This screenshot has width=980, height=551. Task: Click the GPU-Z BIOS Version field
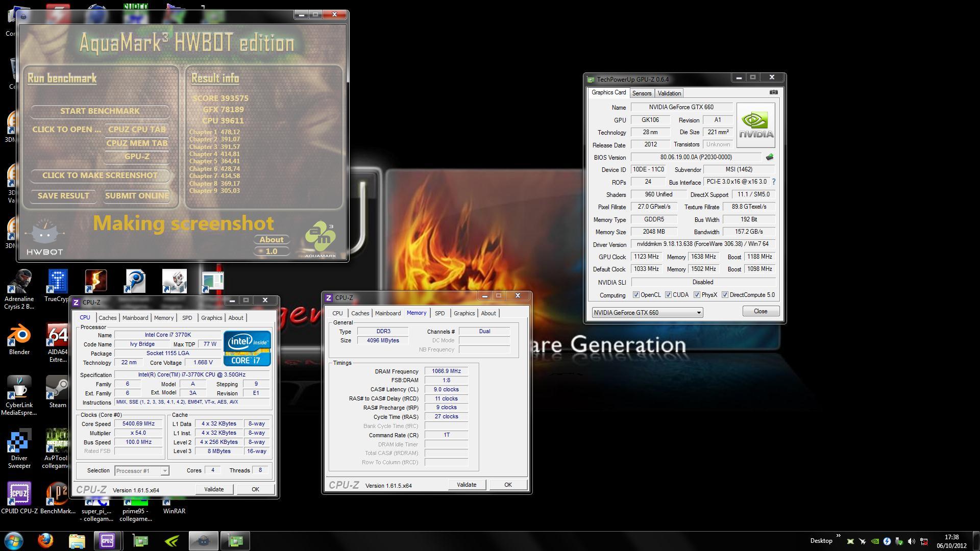click(696, 157)
